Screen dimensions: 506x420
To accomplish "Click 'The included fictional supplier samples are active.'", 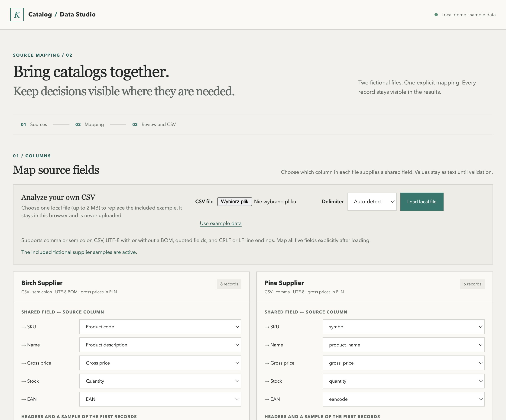I will 79,252.
